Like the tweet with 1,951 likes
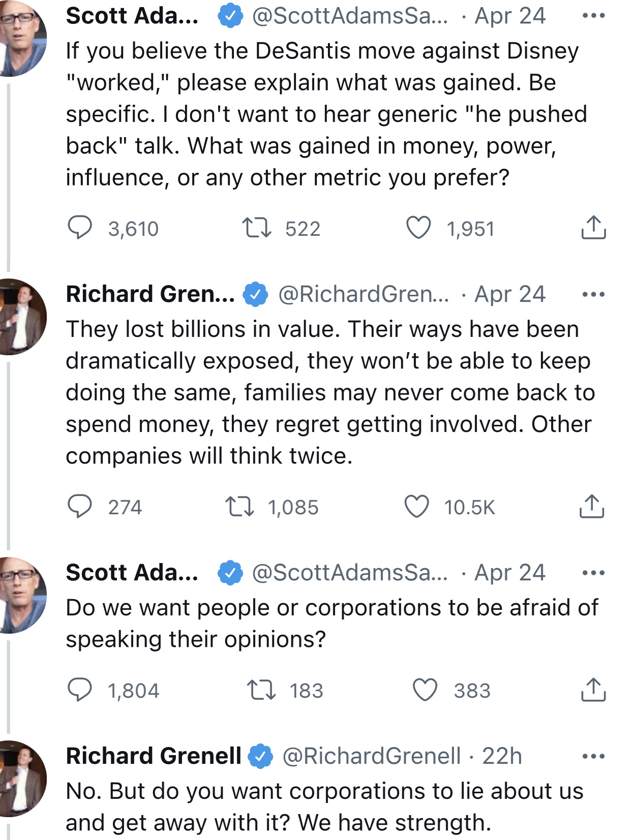 (x=418, y=228)
